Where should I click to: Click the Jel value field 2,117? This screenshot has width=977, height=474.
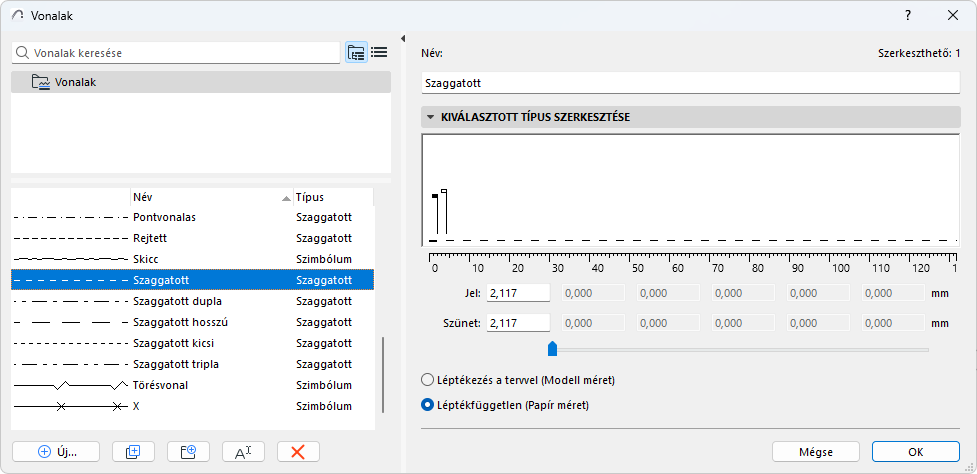[x=518, y=293]
